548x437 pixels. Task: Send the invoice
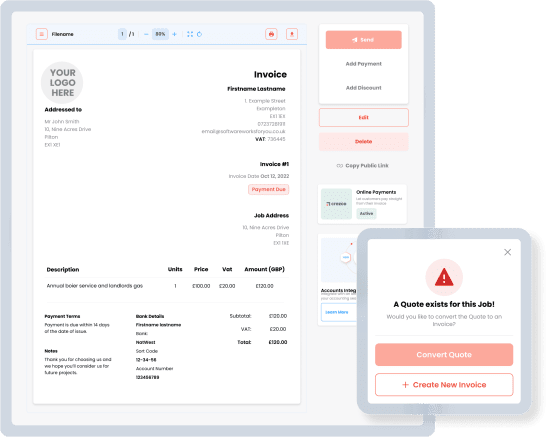click(x=363, y=40)
